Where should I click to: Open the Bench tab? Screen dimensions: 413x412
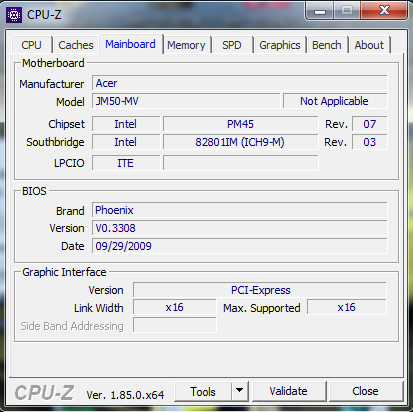point(327,45)
